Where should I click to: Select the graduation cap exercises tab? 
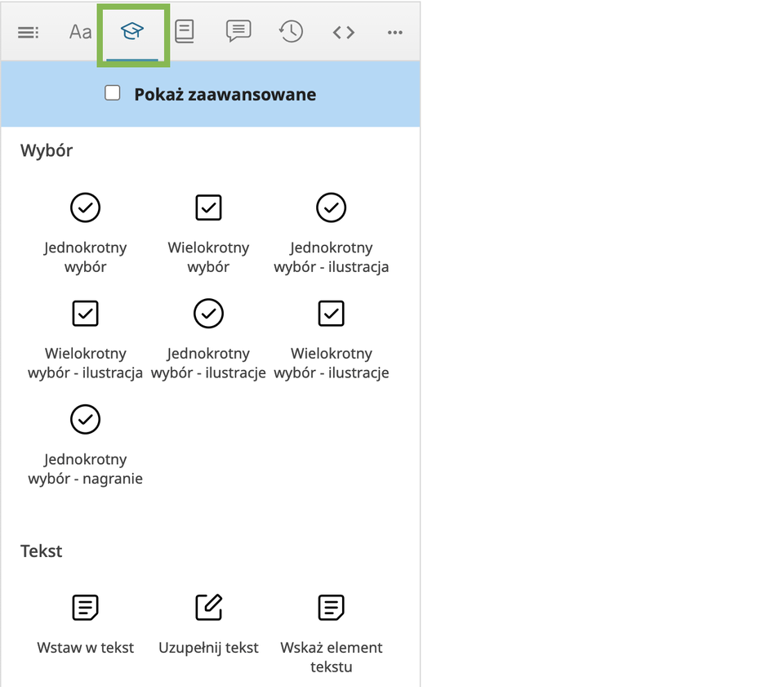[x=132, y=33]
